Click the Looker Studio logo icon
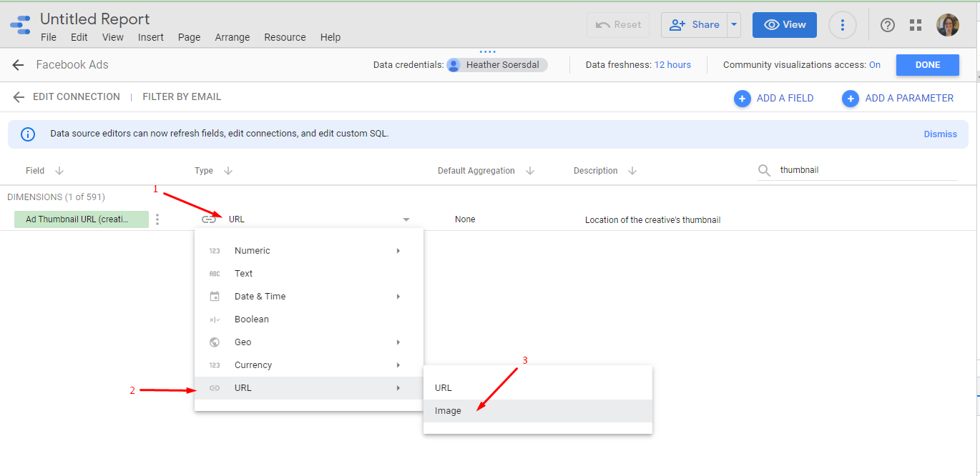The height and width of the screenshot is (476, 980). [20, 26]
